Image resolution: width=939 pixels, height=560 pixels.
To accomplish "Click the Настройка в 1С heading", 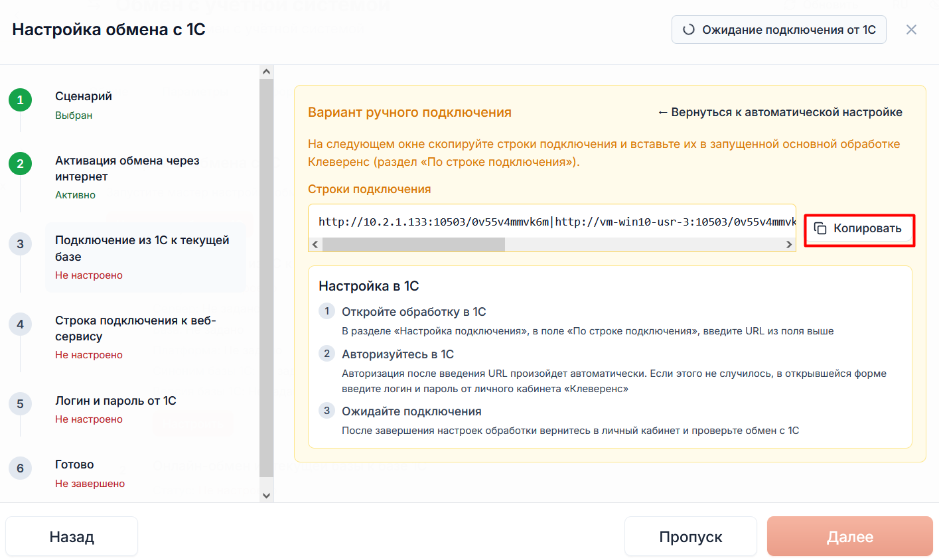I will pos(369,286).
